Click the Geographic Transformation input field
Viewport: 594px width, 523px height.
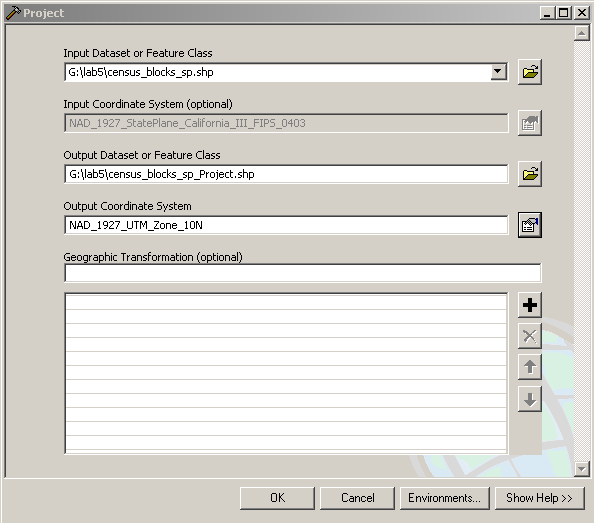(303, 273)
